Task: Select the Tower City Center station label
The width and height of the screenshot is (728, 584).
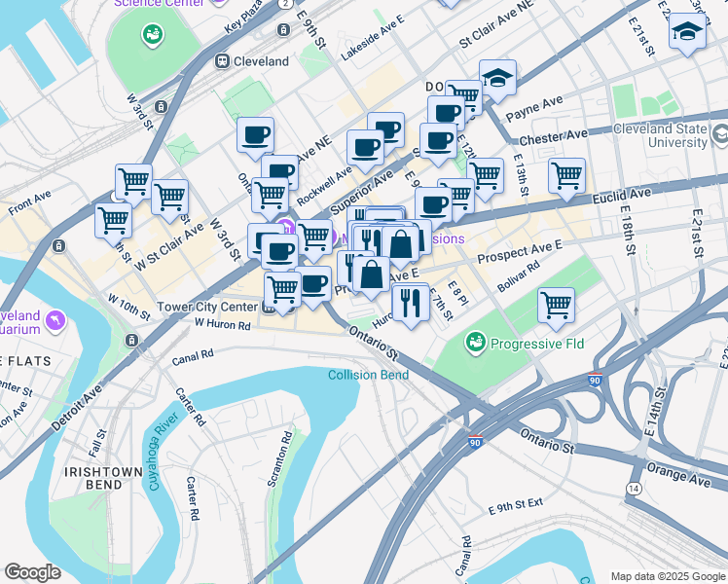Action: [207, 307]
